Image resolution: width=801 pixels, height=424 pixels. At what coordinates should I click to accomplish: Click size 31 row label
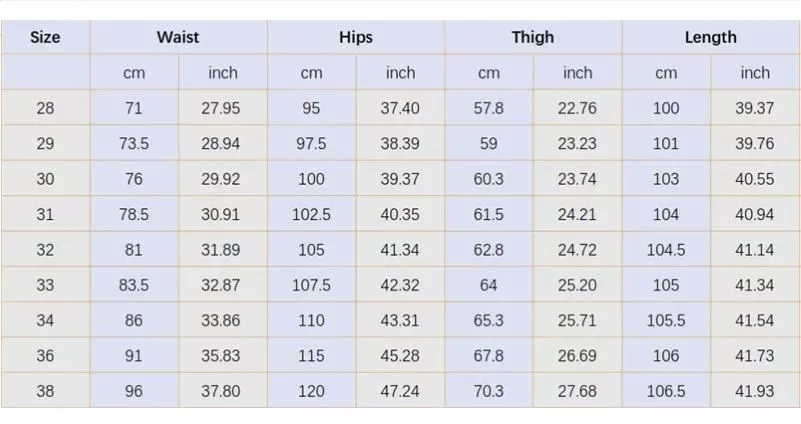[45, 215]
